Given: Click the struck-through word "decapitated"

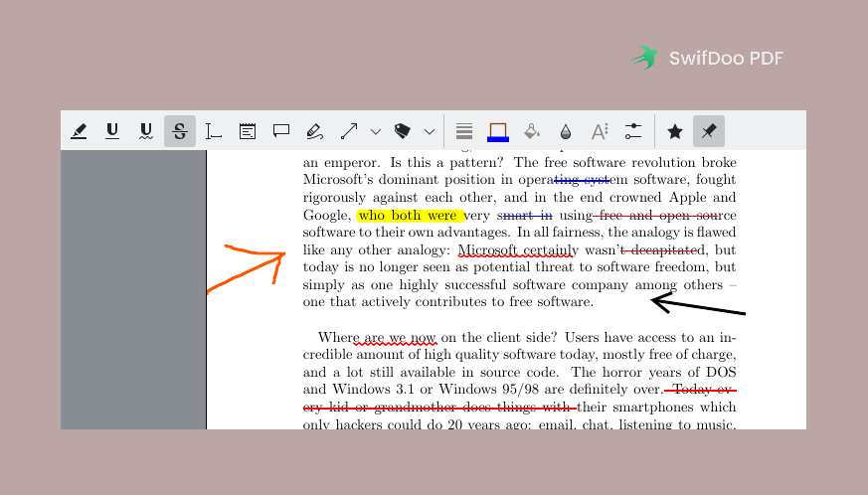Looking at the screenshot, I should click(667, 250).
